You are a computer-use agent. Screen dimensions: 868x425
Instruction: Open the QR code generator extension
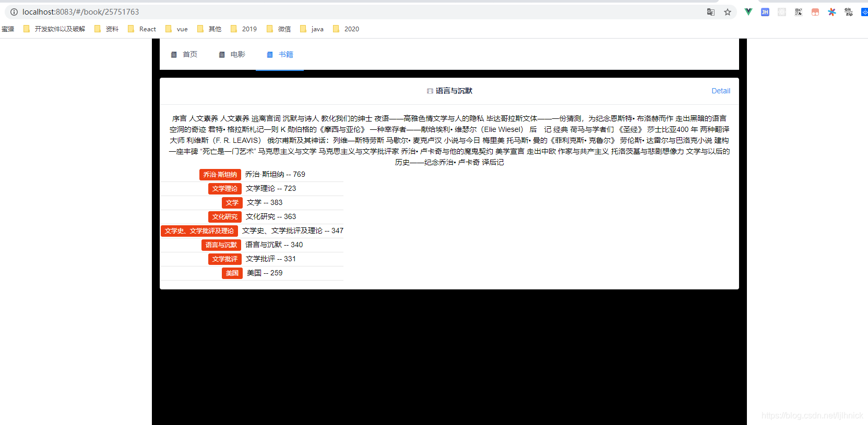(799, 12)
